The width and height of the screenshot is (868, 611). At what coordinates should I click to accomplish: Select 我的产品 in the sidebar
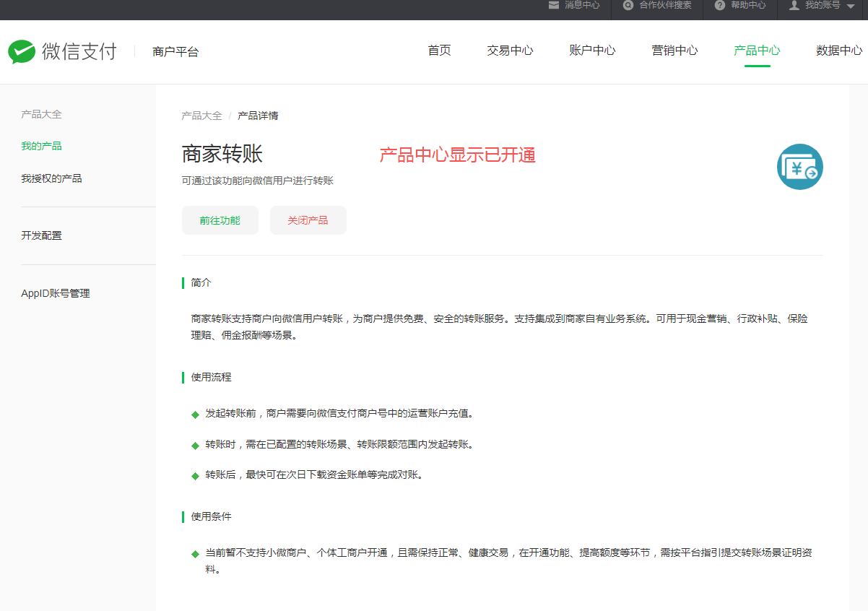(x=42, y=146)
